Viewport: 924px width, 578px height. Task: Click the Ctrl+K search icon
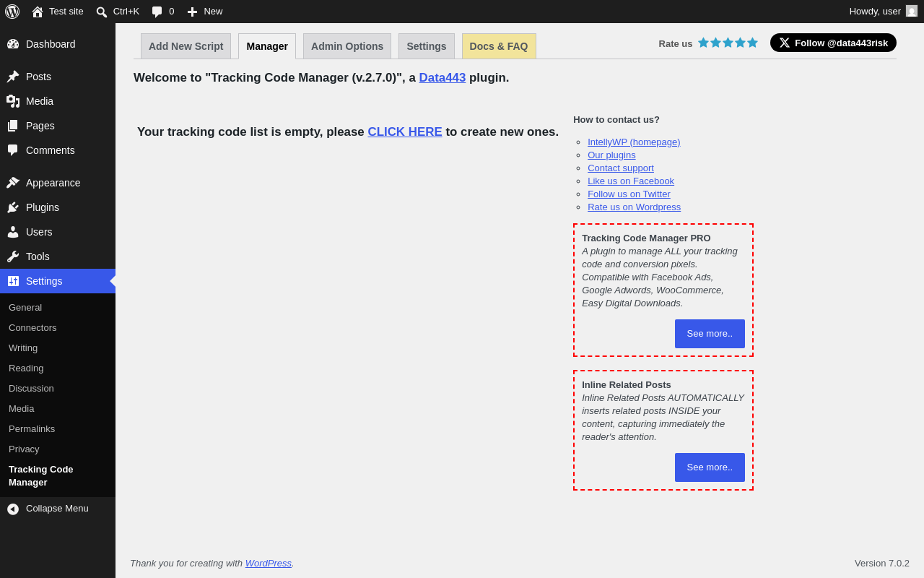pyautogui.click(x=102, y=12)
